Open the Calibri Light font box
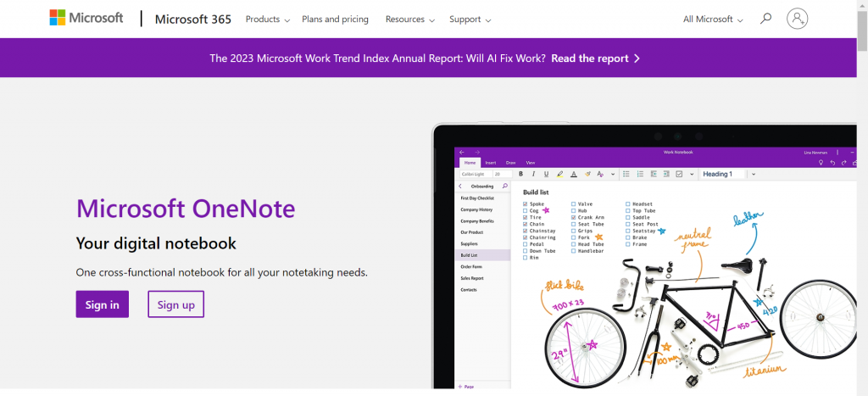 pos(475,174)
